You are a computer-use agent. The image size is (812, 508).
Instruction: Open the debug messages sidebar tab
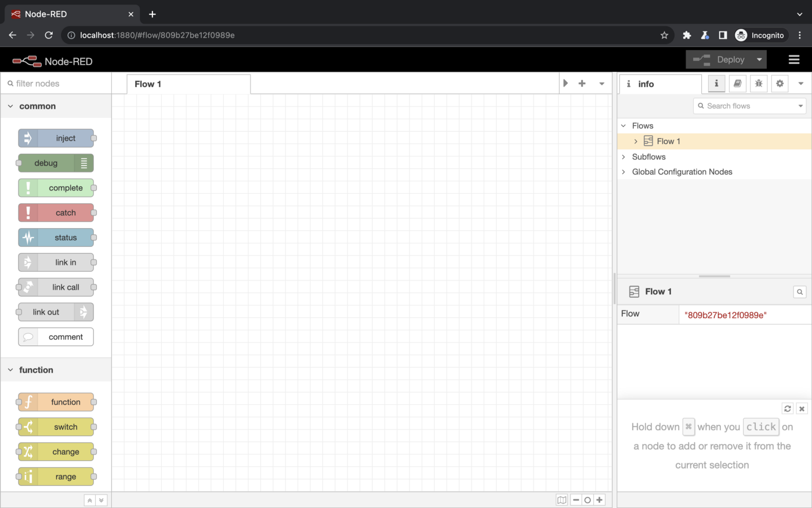[759, 84]
